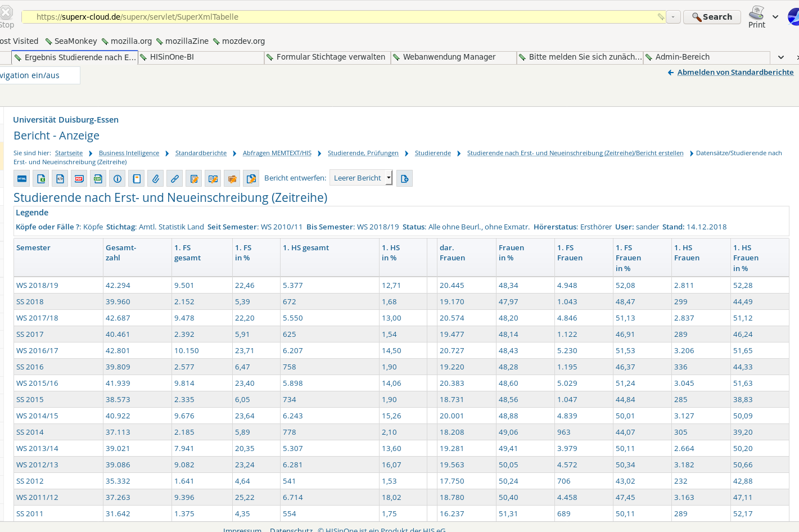
Task: Select Ergebnis Studierende nach tab
Action: tap(74, 57)
